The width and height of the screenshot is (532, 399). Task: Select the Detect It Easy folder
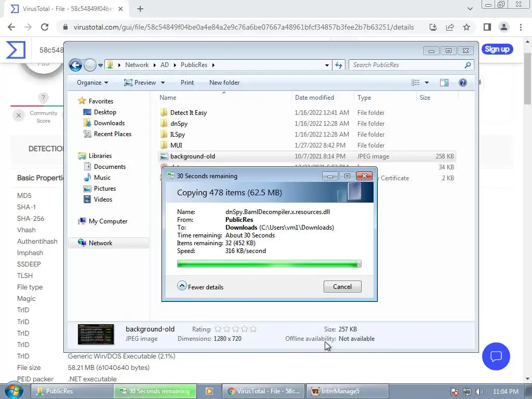click(x=188, y=113)
